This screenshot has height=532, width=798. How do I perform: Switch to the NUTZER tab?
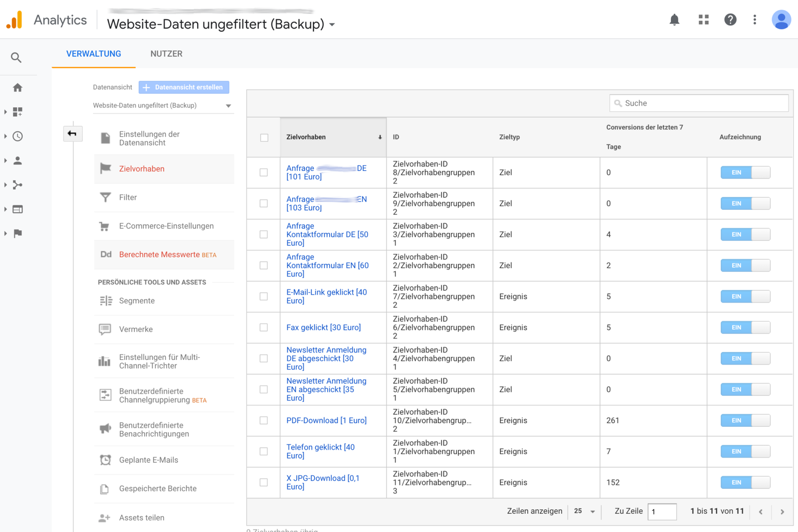pos(166,54)
